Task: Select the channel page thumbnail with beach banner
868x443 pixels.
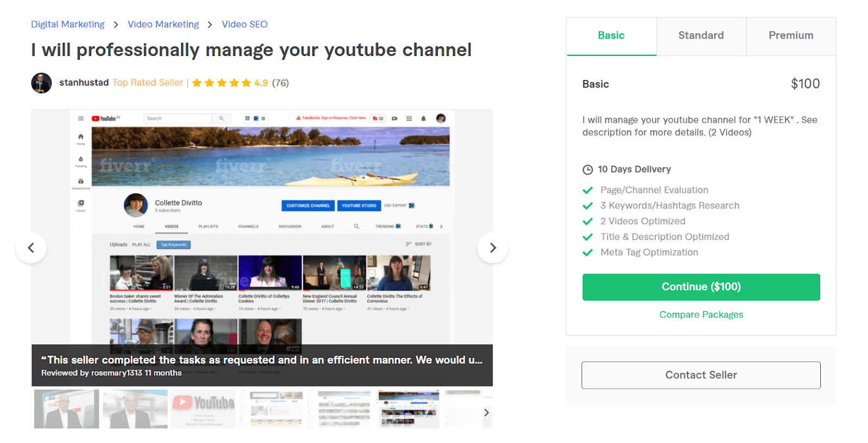Action: click(x=409, y=409)
